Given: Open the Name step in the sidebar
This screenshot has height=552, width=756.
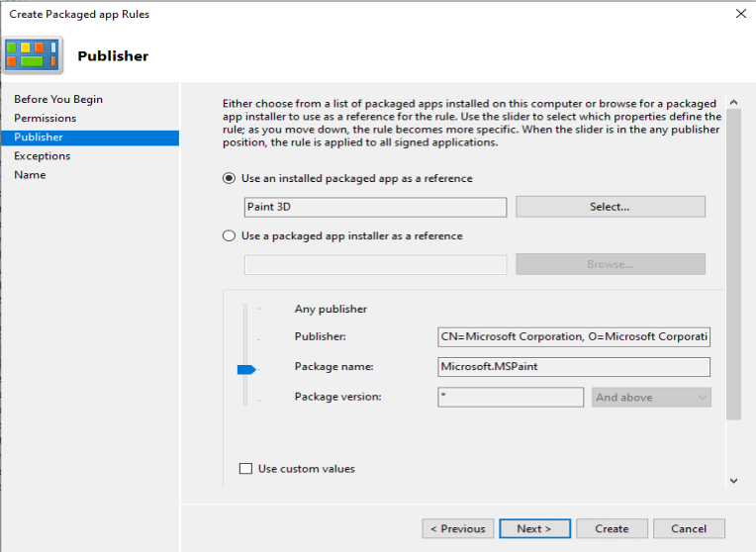Looking at the screenshot, I should click(x=30, y=174).
